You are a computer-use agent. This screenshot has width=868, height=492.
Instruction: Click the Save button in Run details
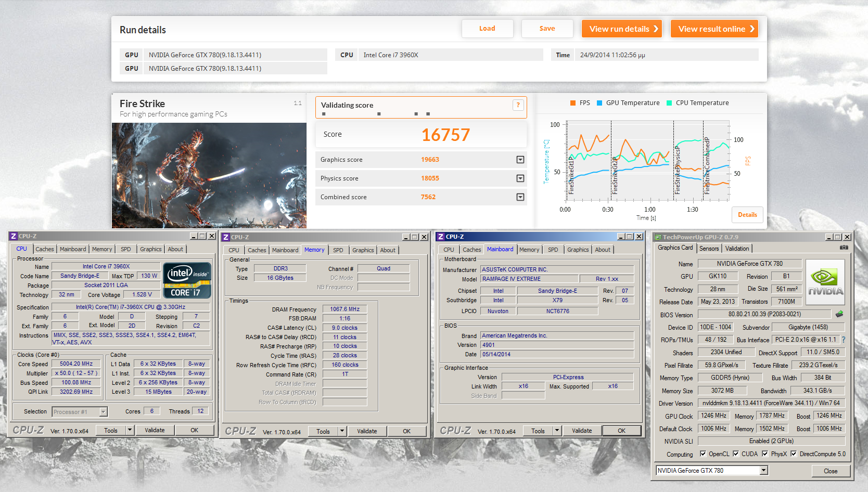[x=547, y=29]
